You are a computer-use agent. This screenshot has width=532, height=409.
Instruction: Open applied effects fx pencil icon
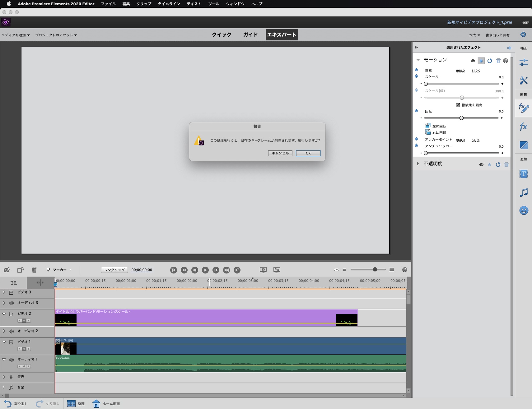[x=524, y=108]
